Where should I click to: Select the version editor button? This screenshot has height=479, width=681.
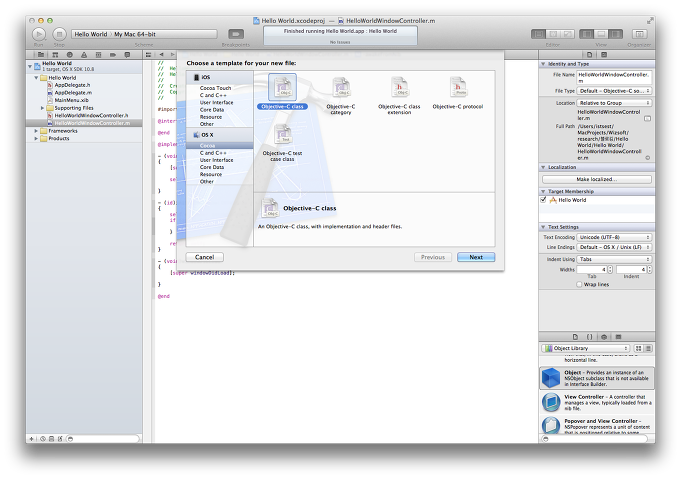point(567,34)
